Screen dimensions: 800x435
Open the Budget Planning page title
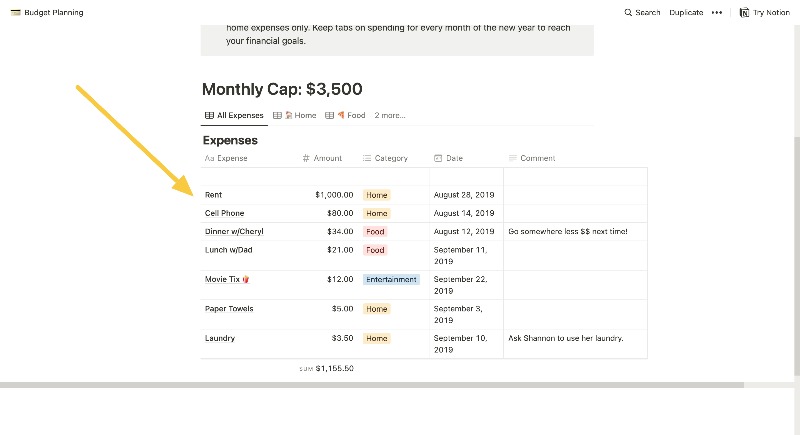pos(54,12)
